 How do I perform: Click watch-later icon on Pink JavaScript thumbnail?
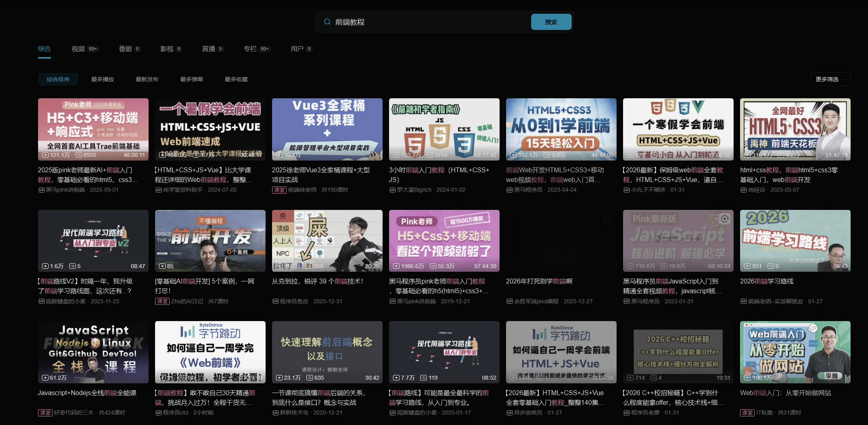(x=724, y=219)
